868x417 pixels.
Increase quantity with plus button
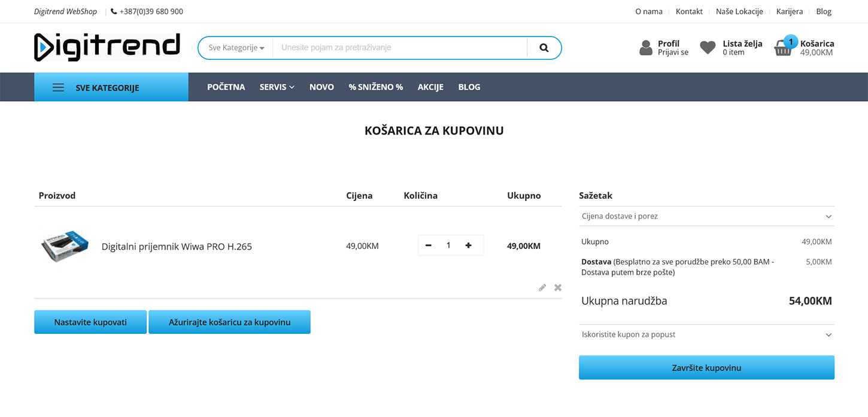pos(468,245)
